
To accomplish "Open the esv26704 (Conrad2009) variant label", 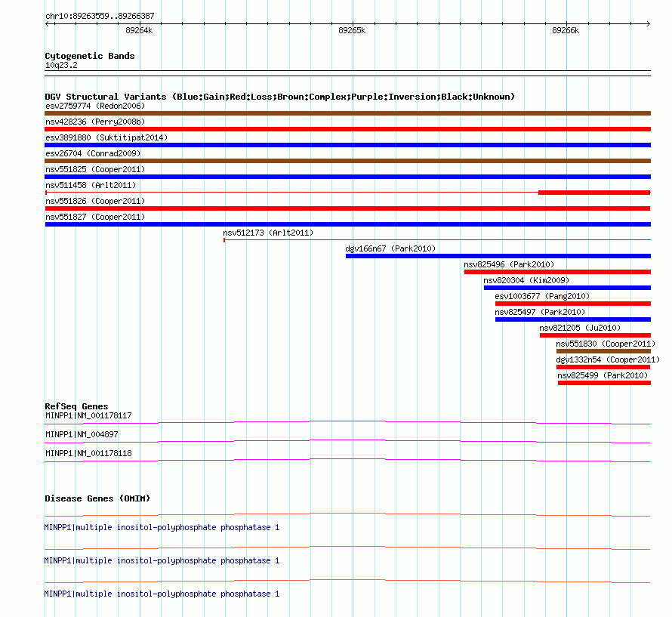I will (93, 153).
